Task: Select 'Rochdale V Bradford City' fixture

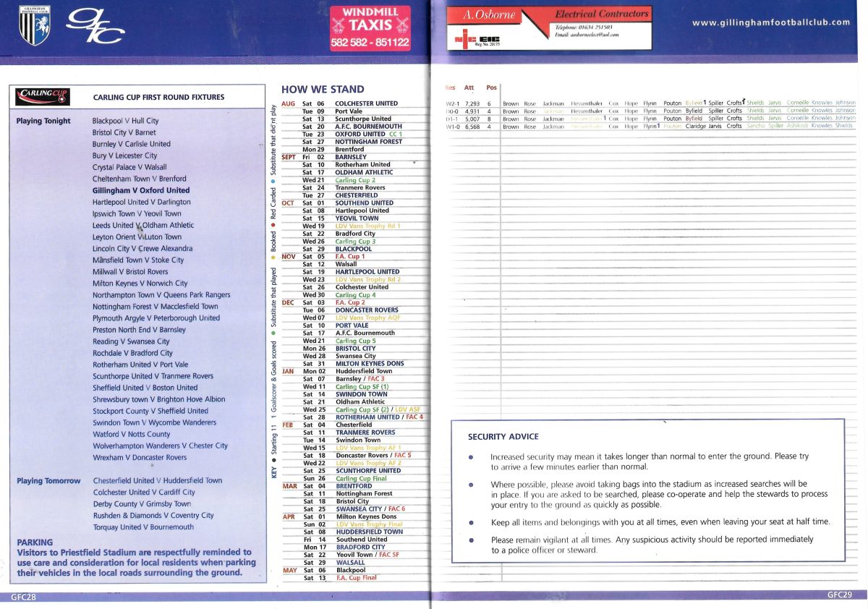Action: 132,352
